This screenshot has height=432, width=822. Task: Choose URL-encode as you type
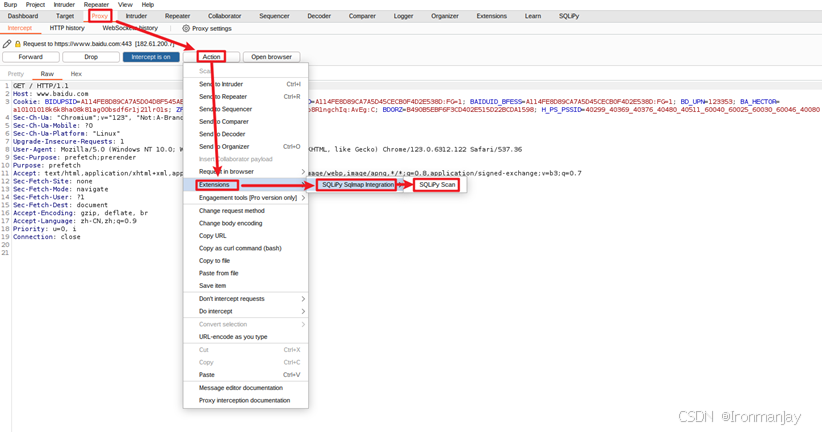tap(245, 337)
